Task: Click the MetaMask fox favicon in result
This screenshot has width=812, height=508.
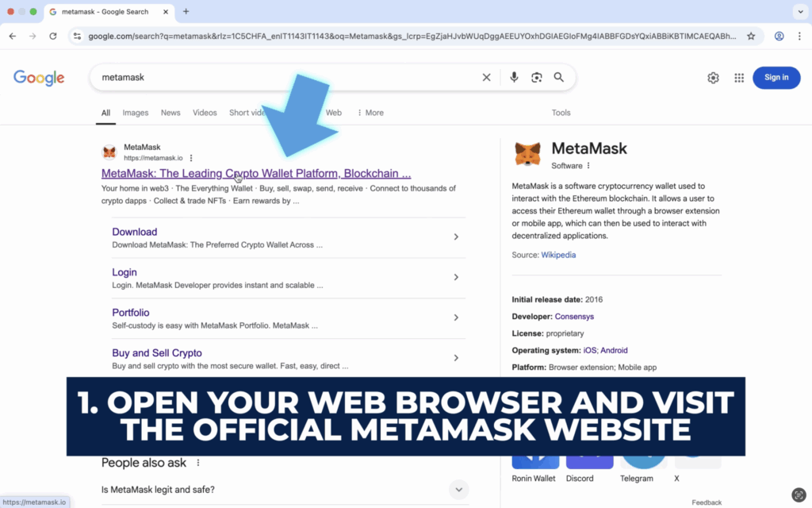Action: click(109, 152)
